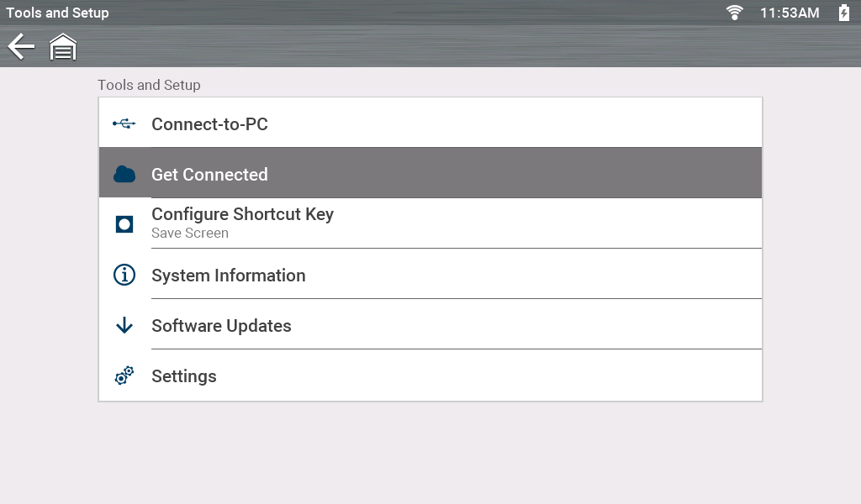Click the USB icon beside Connect-to-PC
The image size is (861, 504).
124,124
